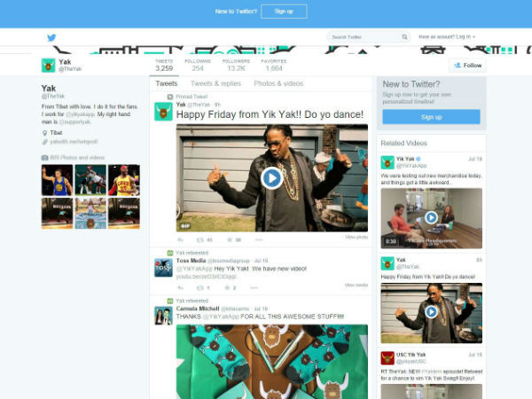This screenshot has width=532, height=399.
Task: Click the Yak name in left profile card
Action: pos(49,89)
